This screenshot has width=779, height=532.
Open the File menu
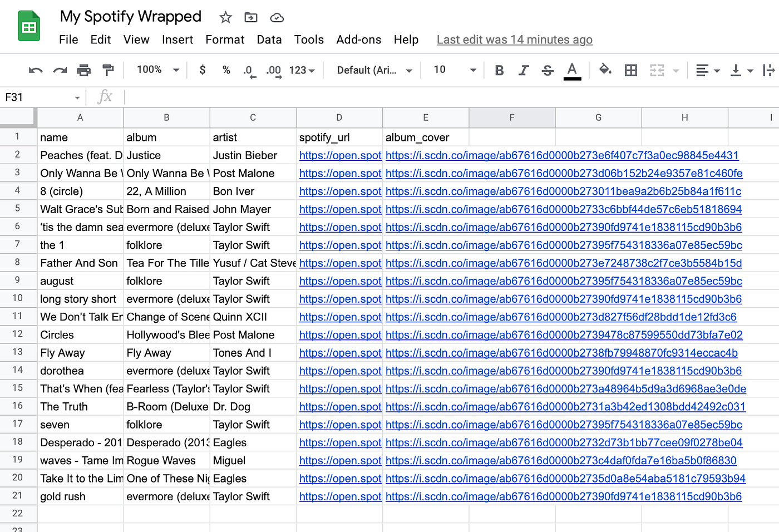(x=68, y=40)
